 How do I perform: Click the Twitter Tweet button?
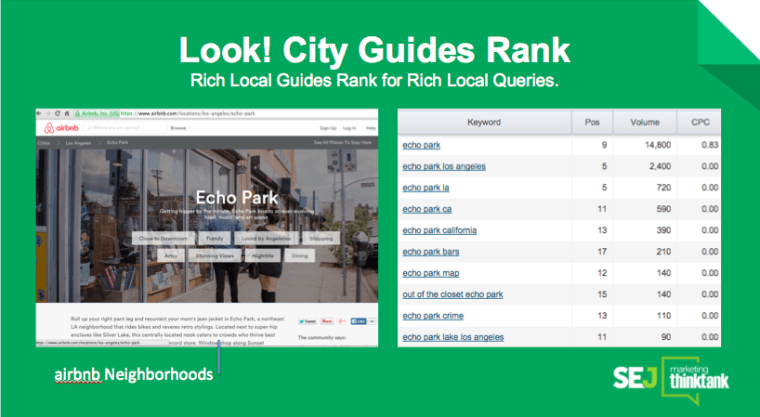(x=307, y=321)
